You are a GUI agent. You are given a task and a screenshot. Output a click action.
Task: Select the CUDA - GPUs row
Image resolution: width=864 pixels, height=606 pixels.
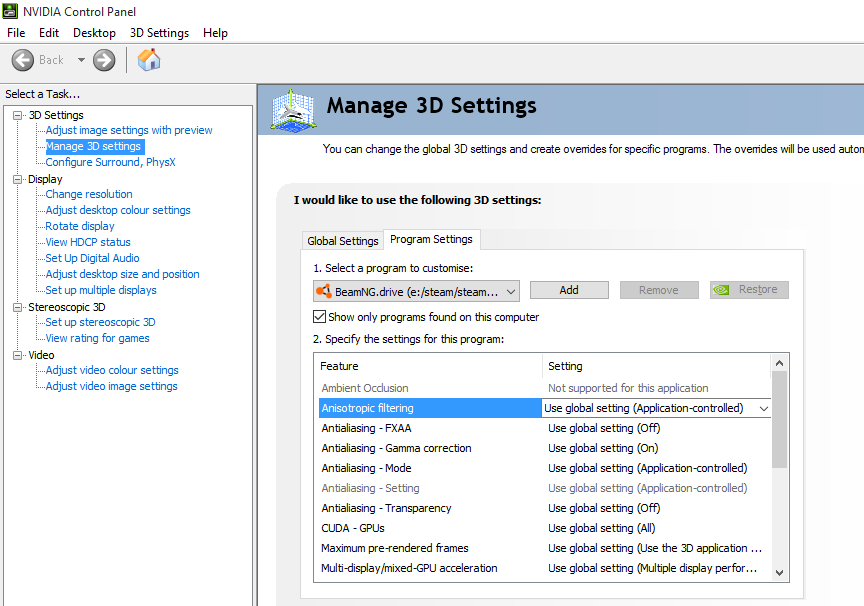click(545, 528)
